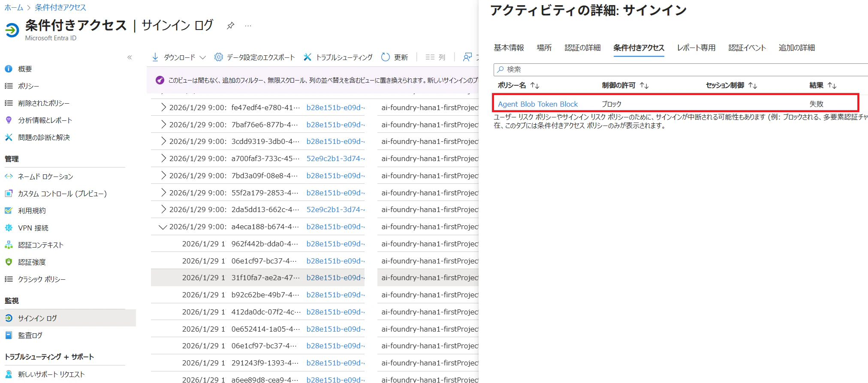
Task: Click the クラシック ポリシー list icon
Action: point(9,279)
